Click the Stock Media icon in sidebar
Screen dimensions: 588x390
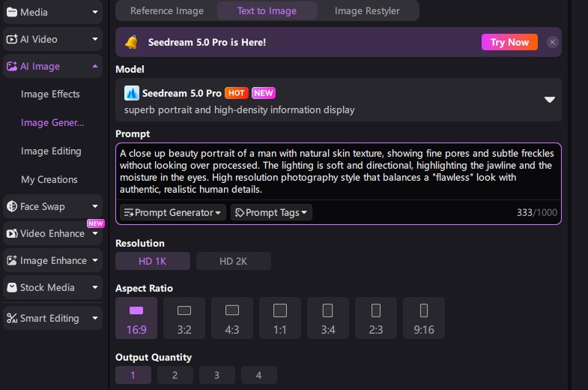coord(12,287)
